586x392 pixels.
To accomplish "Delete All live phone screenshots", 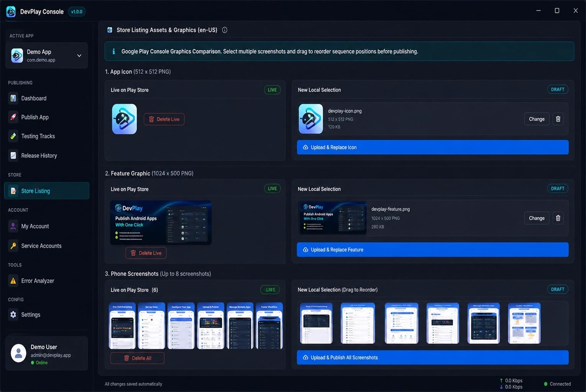I will click(137, 358).
